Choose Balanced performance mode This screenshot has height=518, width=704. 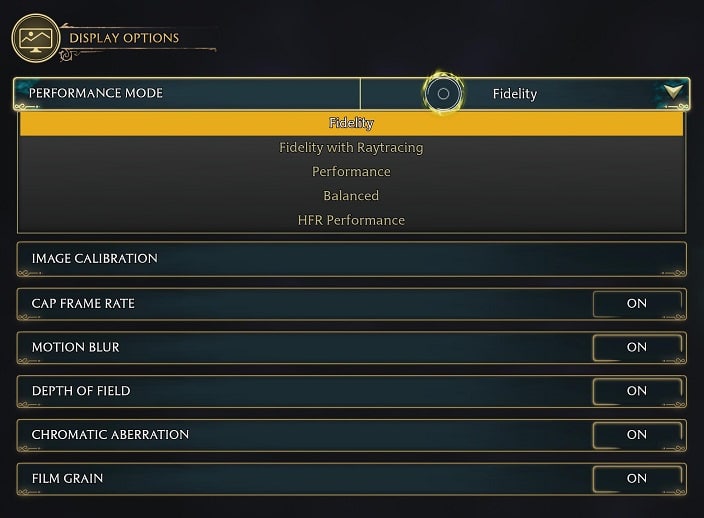click(351, 196)
